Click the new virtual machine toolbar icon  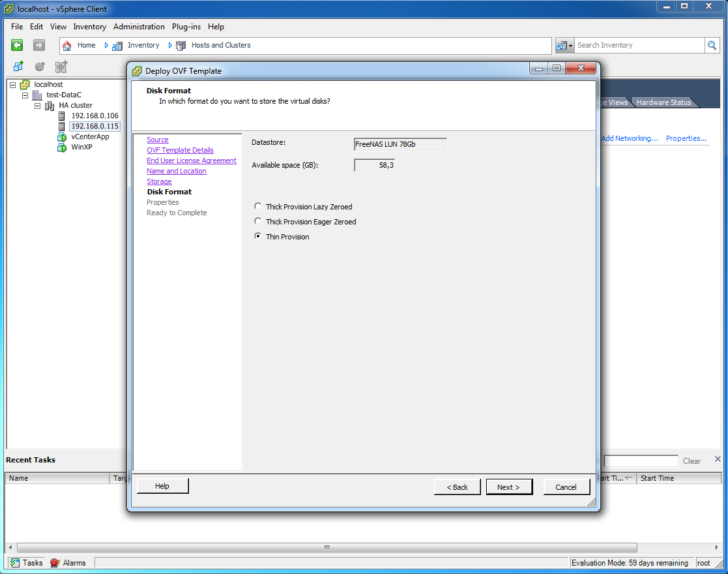click(x=18, y=67)
